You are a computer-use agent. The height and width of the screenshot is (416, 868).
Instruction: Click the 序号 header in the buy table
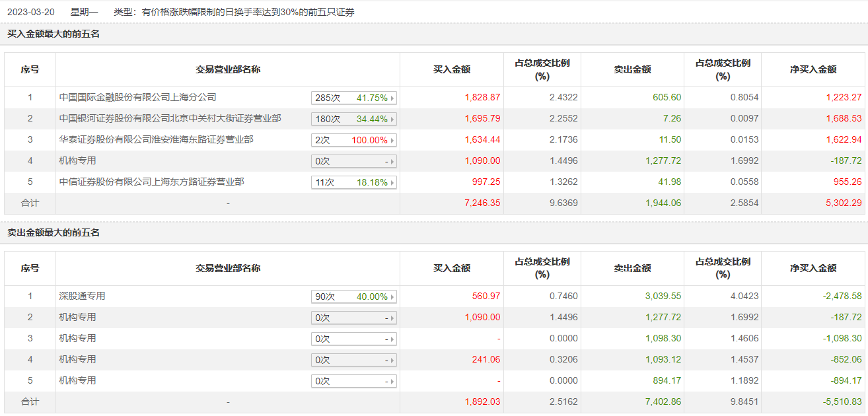[30, 69]
